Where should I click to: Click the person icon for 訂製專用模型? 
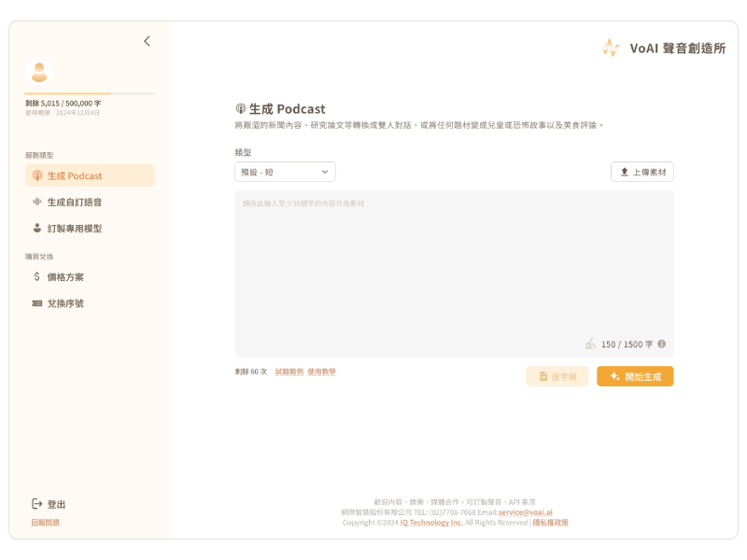(x=37, y=228)
